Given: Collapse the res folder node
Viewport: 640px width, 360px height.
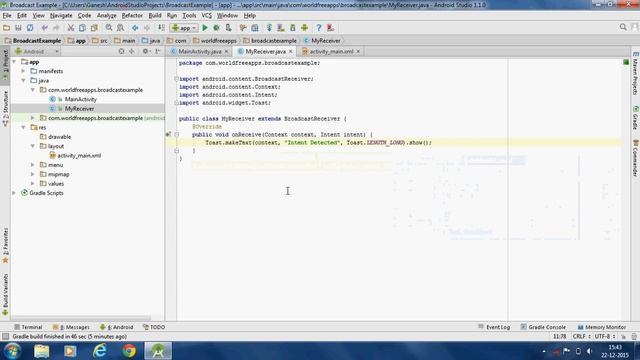Looking at the screenshot, I should point(23,127).
